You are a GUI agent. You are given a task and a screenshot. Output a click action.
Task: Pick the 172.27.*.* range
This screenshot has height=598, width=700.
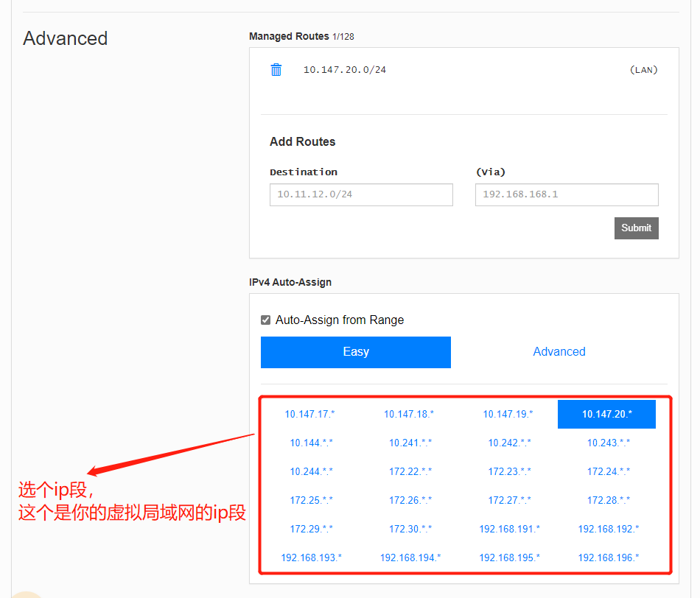pyautogui.click(x=509, y=500)
